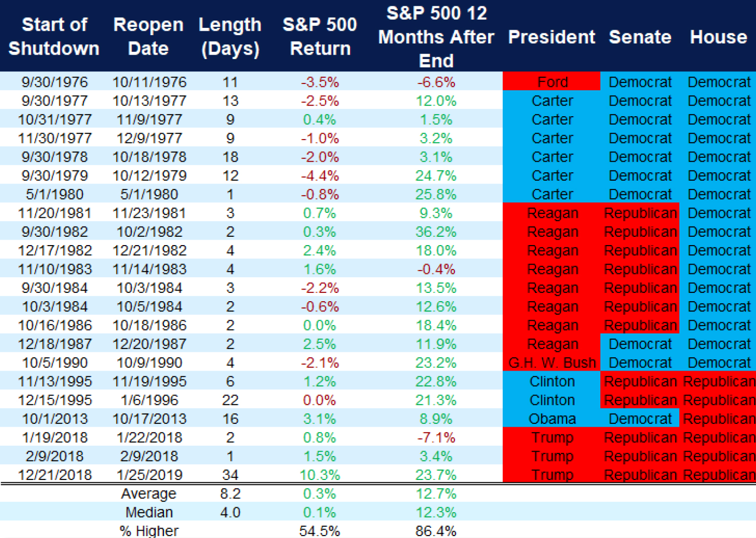
Task: Select the 86.4% higher value
Action: (x=436, y=531)
